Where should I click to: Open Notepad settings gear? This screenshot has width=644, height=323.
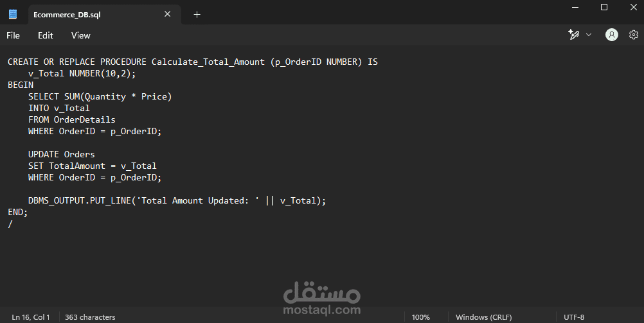[x=633, y=35]
